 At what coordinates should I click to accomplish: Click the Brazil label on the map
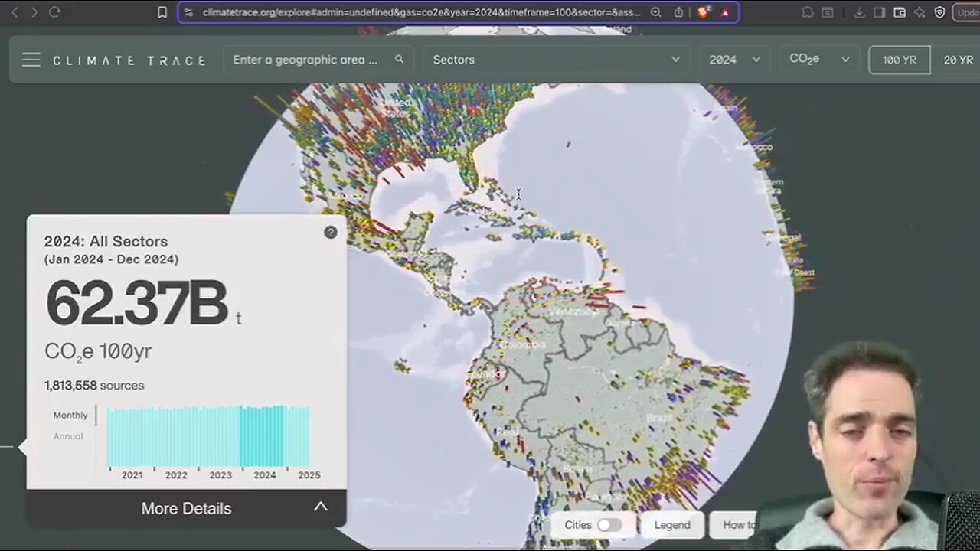659,418
